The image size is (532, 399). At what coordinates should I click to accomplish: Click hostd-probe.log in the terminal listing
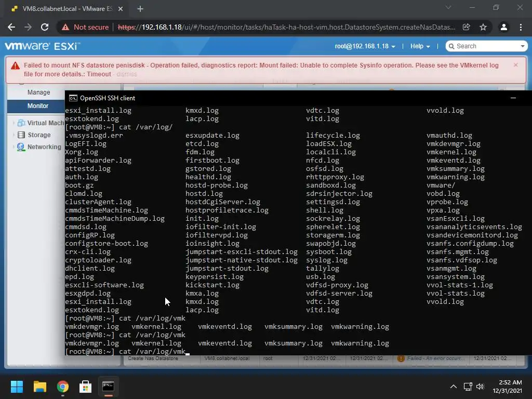coord(217,185)
